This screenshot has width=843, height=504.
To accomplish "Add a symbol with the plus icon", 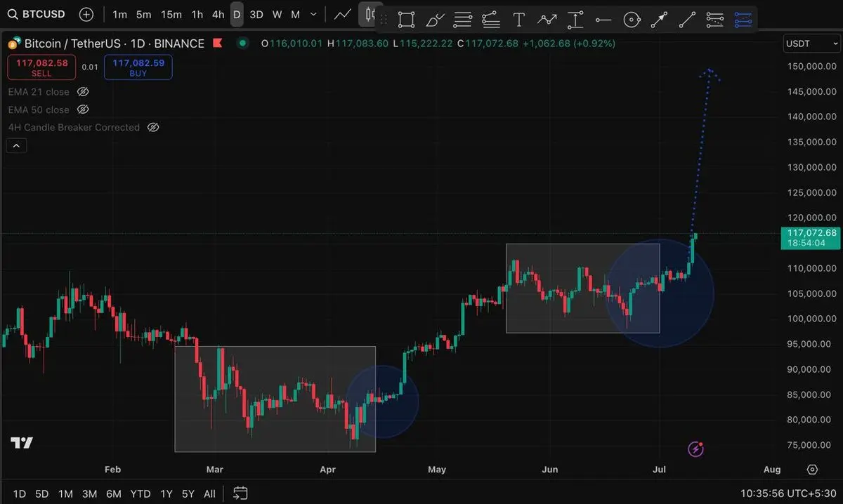I will 86,14.
